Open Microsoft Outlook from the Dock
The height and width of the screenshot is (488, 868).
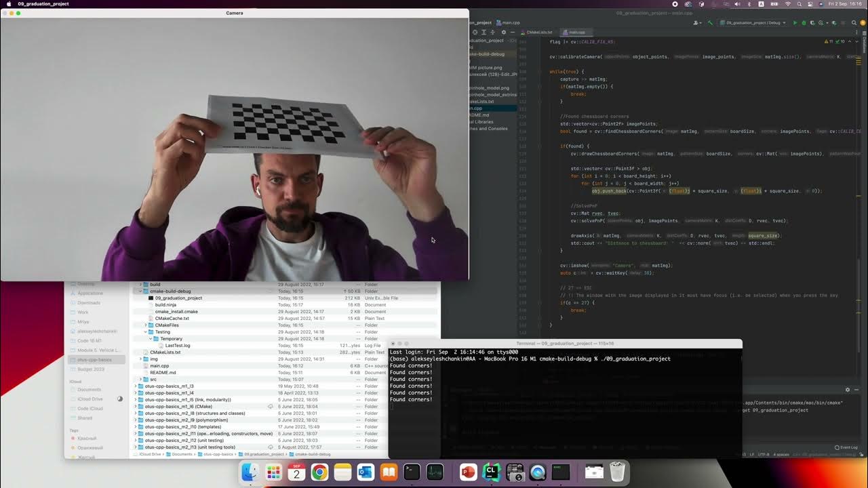pyautogui.click(x=366, y=472)
